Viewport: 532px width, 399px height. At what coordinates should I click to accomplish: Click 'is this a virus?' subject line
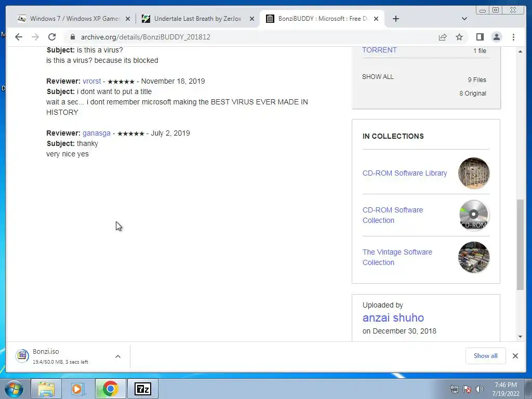tap(85, 50)
